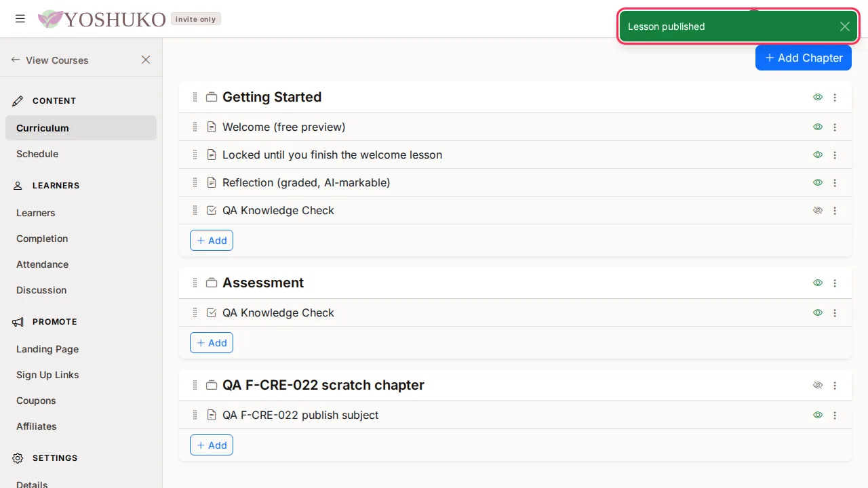Select Curriculum in the sidebar
This screenshot has height=488, width=868.
coord(81,127)
